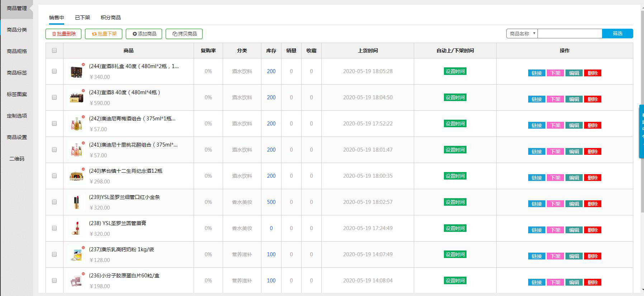Image resolution: width=644 pixels, height=296 pixels.
Task: Click the 拷贝商品 button
Action: tap(184, 34)
